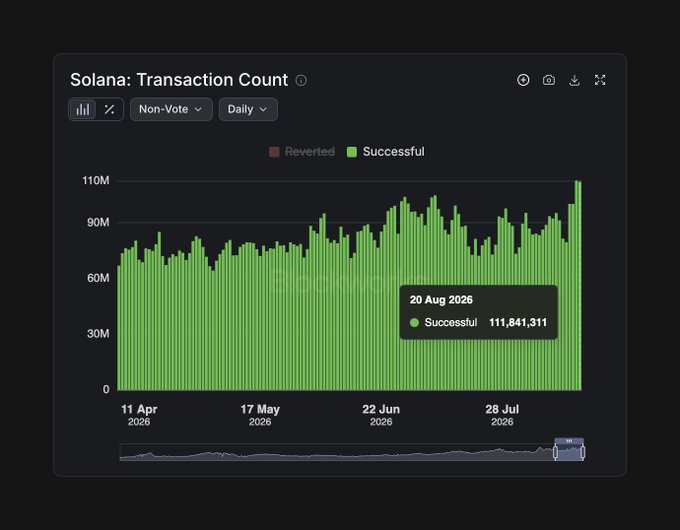Click the 30M y-axis label
680x530 pixels.
[98, 334]
